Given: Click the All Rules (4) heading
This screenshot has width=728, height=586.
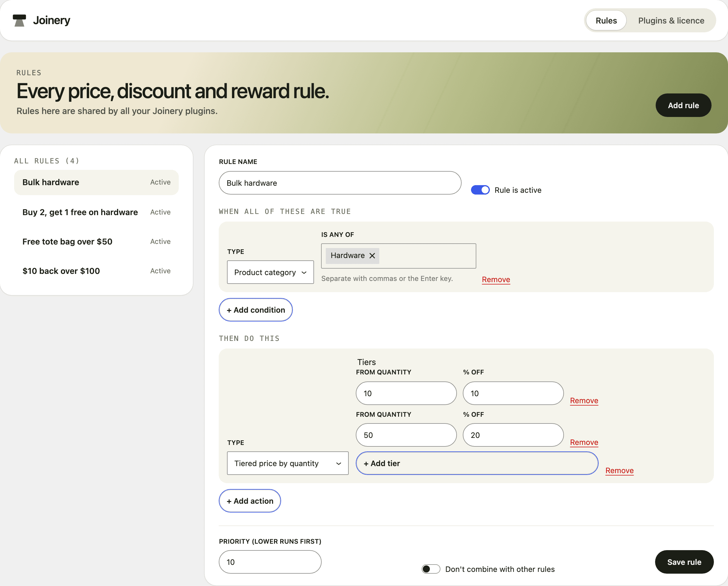Looking at the screenshot, I should tap(46, 161).
